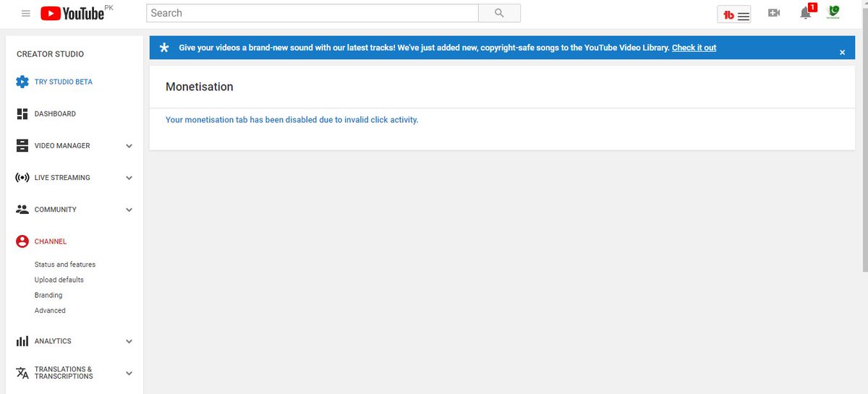Click the Translations language icon
The image size is (868, 394).
22,373
